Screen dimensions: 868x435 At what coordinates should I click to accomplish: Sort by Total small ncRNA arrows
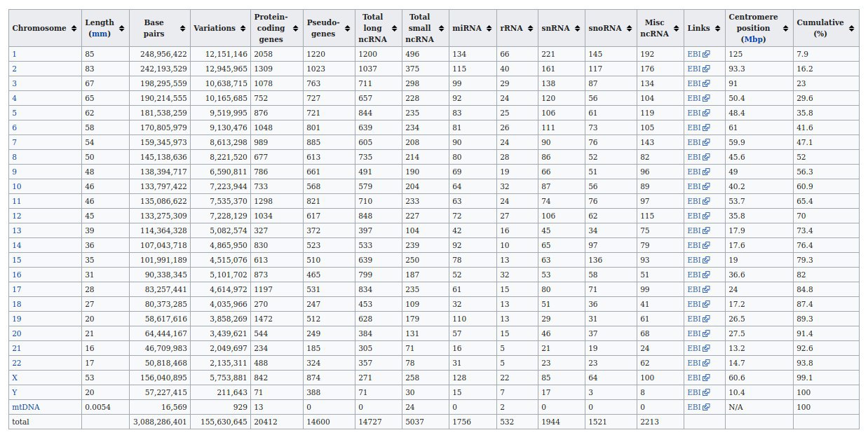click(443, 29)
